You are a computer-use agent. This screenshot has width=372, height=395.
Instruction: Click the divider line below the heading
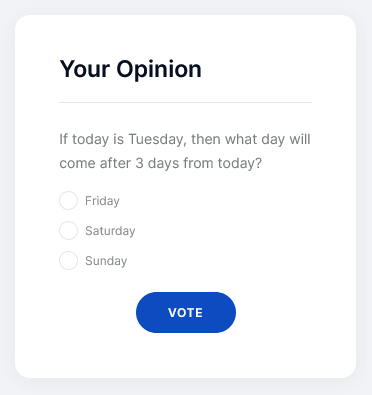tap(185, 103)
